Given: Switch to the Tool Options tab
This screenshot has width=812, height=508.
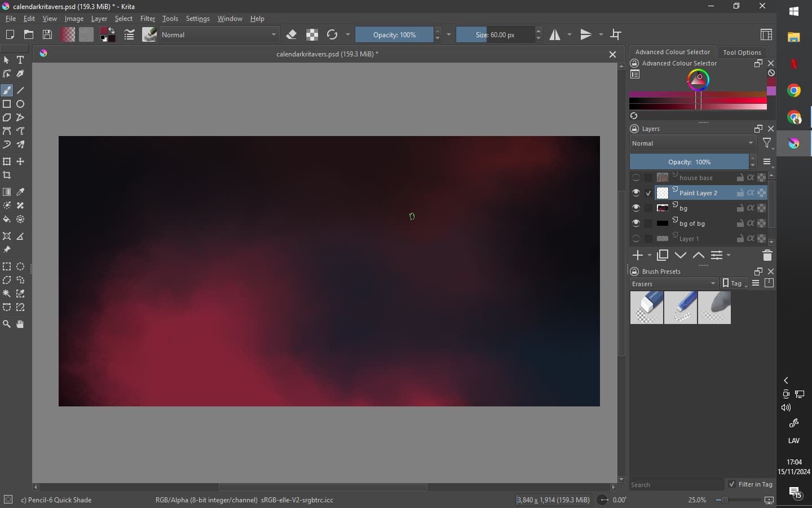Looking at the screenshot, I should [742, 52].
